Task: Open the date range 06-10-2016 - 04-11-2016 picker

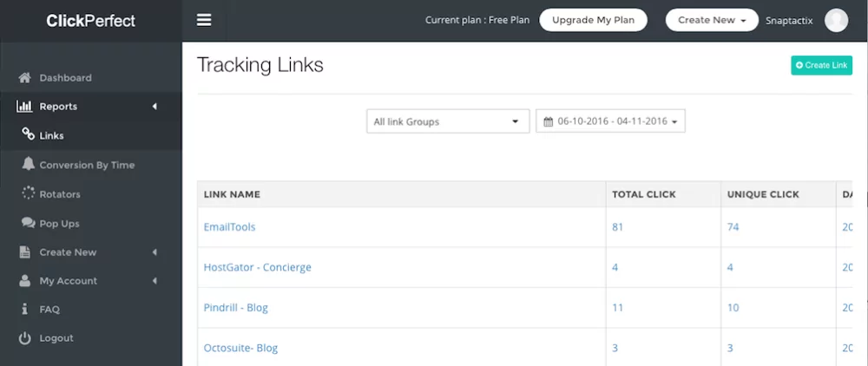Action: point(610,121)
